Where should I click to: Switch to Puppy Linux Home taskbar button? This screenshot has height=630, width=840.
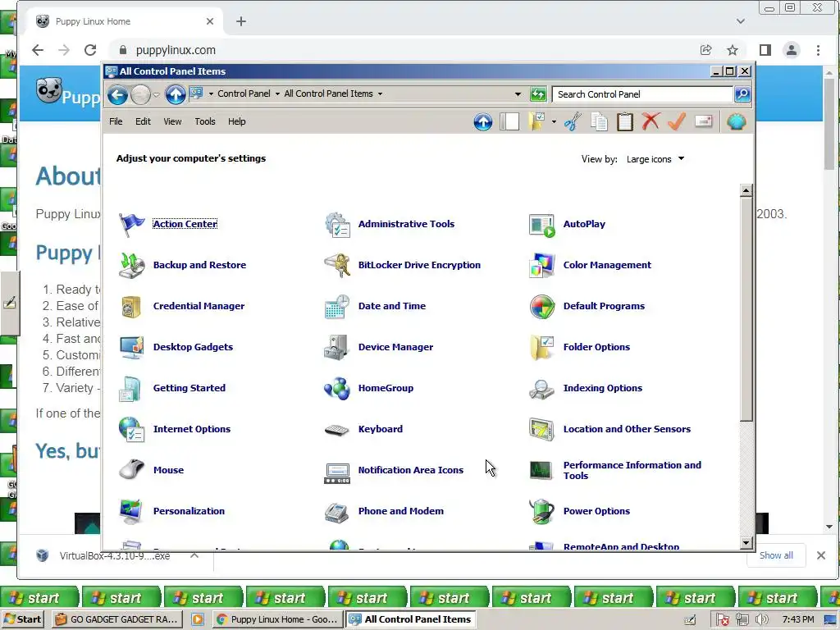pyautogui.click(x=278, y=619)
